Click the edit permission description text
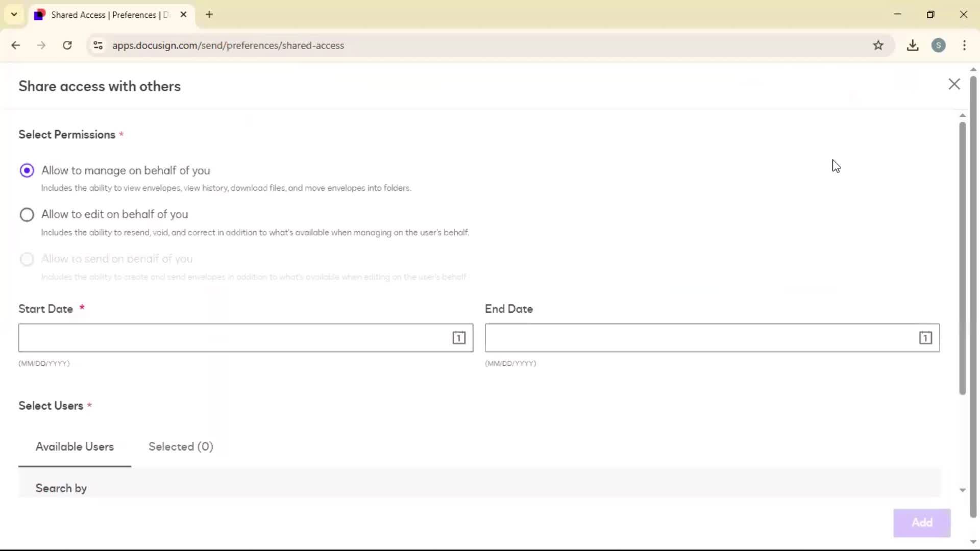Viewport: 980px width, 551px height. pos(255,233)
